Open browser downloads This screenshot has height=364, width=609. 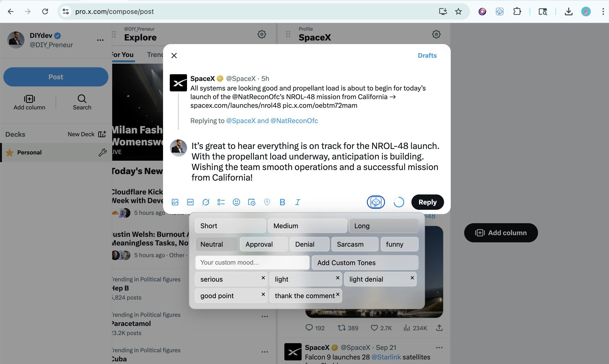coord(568,11)
